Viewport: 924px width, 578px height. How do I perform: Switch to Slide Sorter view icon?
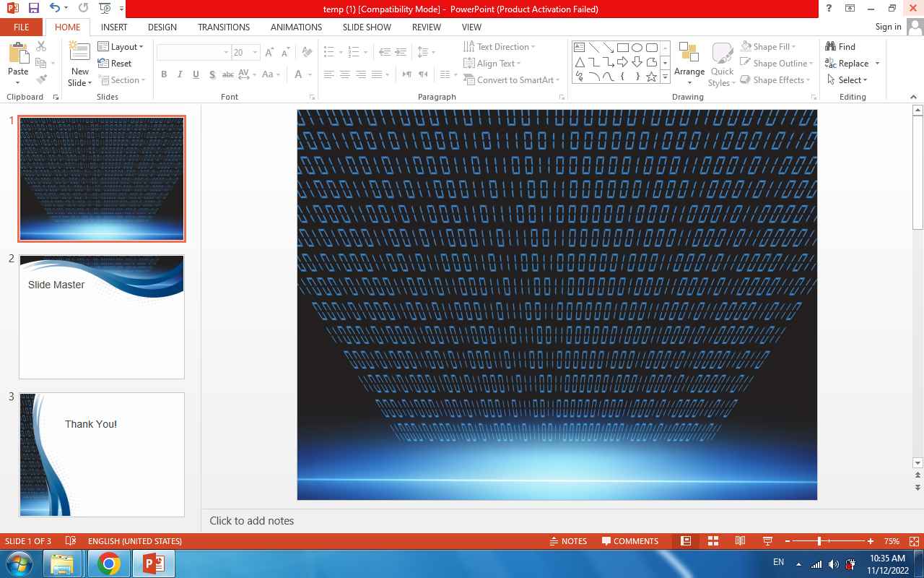click(713, 541)
